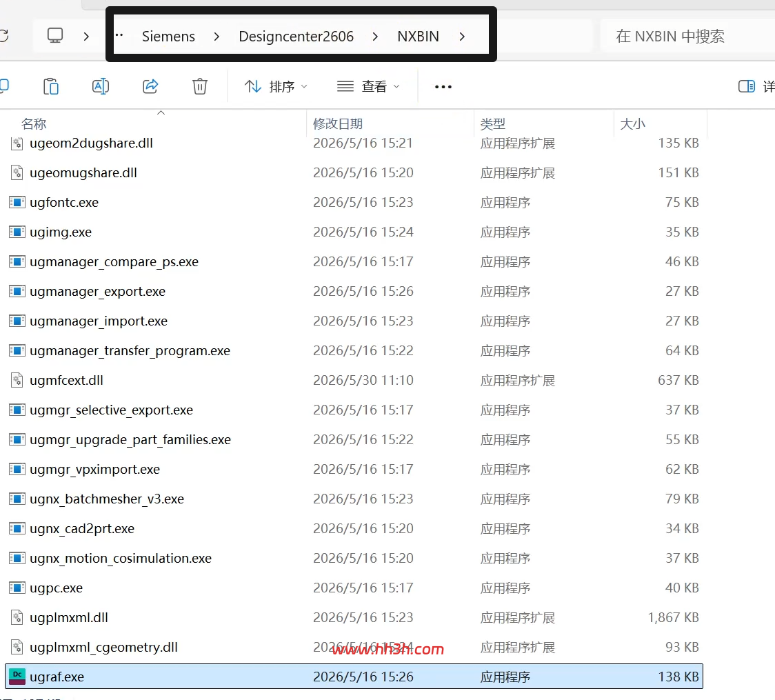The height and width of the screenshot is (700, 775).
Task: Click the application icon of ugfontc.exe
Action: 17,202
